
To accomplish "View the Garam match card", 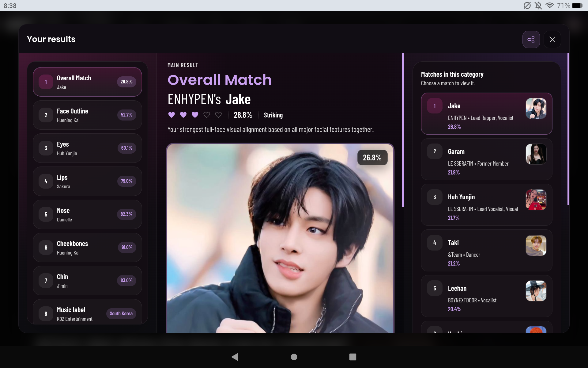I will 487,159.
